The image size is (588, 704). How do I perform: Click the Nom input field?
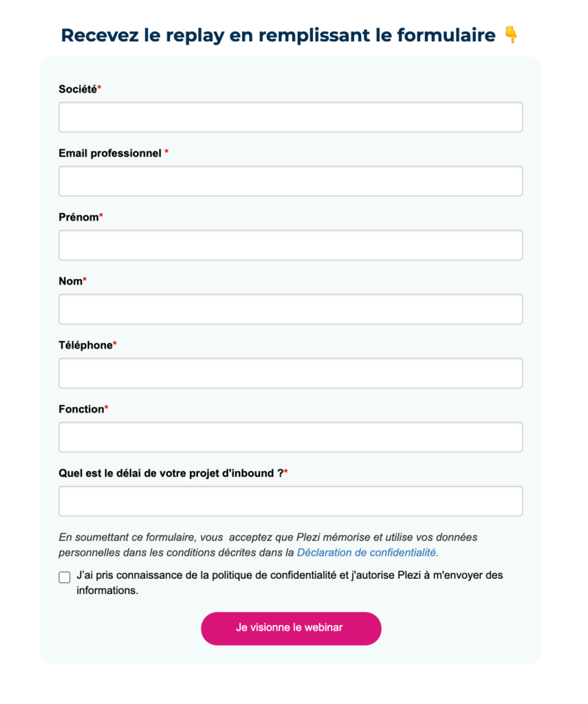pyautogui.click(x=290, y=309)
